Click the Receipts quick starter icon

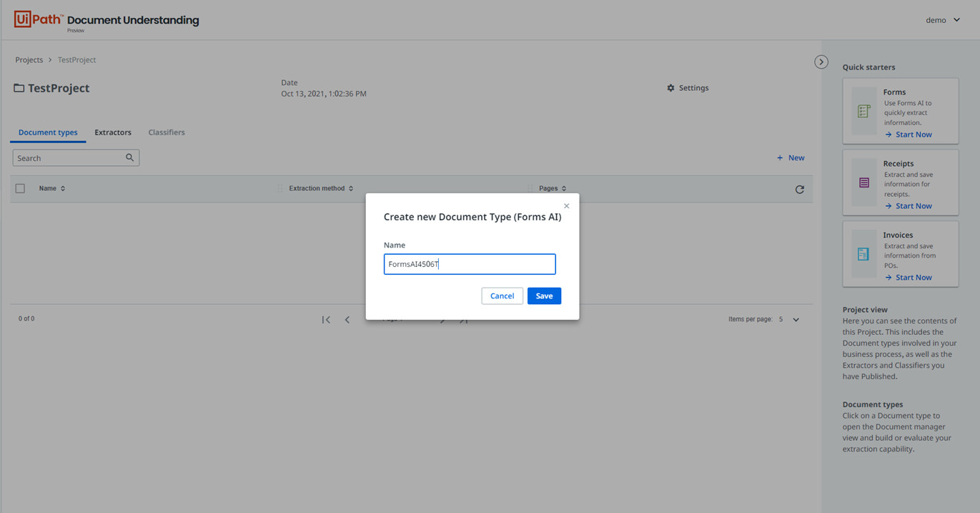[863, 183]
